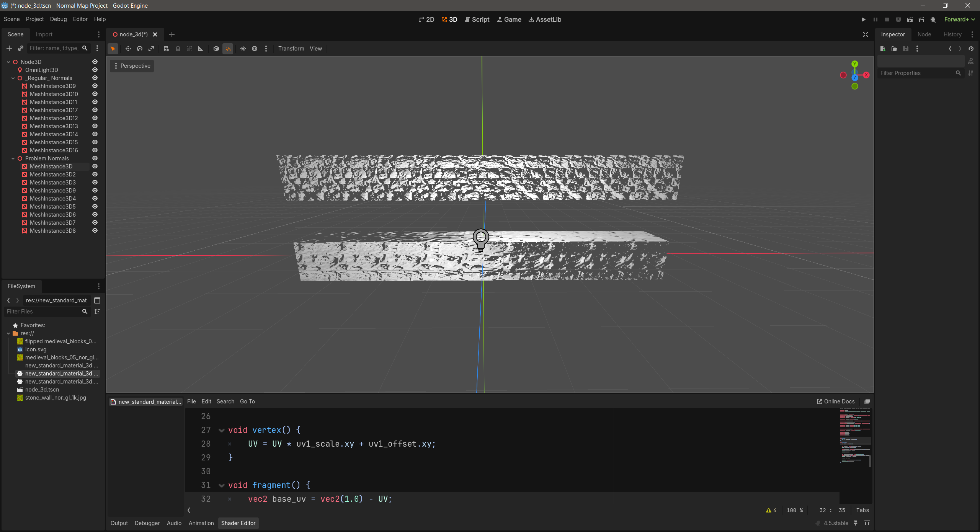The width and height of the screenshot is (980, 532).
Task: Switch to the Script workspace
Action: pos(477,20)
